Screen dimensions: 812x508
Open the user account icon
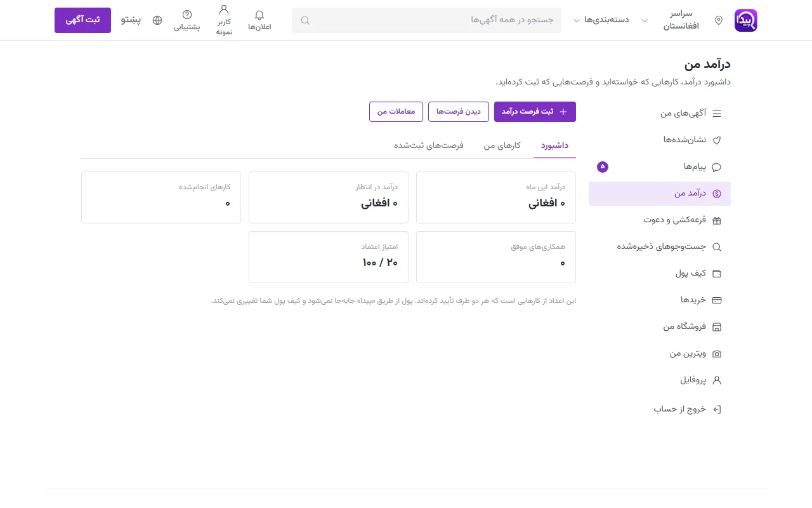224,10
